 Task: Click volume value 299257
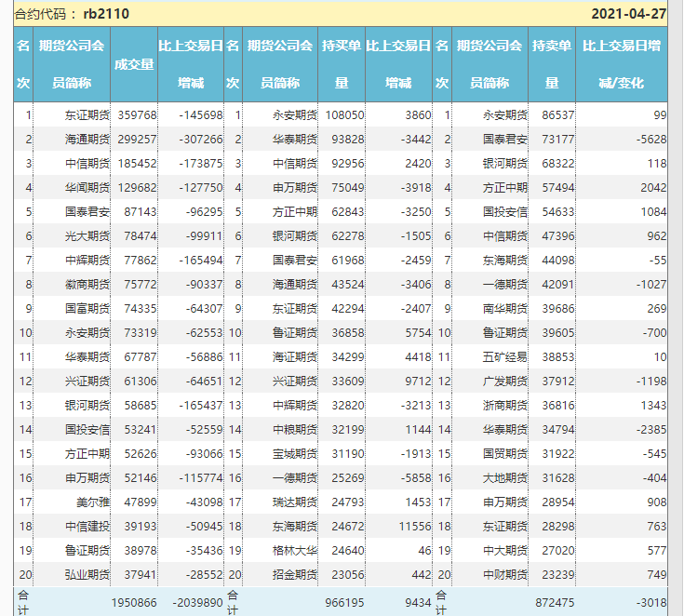point(137,140)
